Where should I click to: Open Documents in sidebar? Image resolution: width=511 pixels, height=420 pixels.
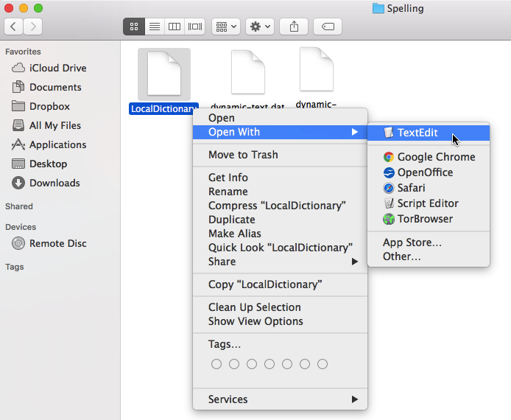pos(46,87)
